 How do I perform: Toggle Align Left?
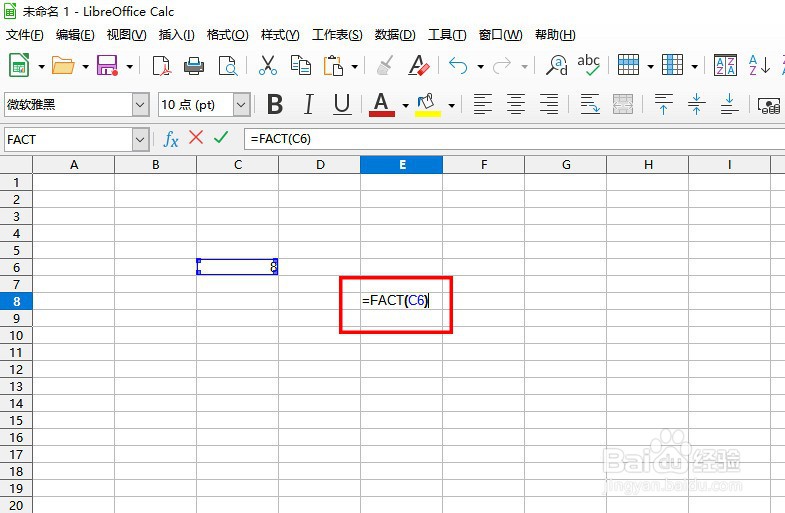pyautogui.click(x=483, y=104)
